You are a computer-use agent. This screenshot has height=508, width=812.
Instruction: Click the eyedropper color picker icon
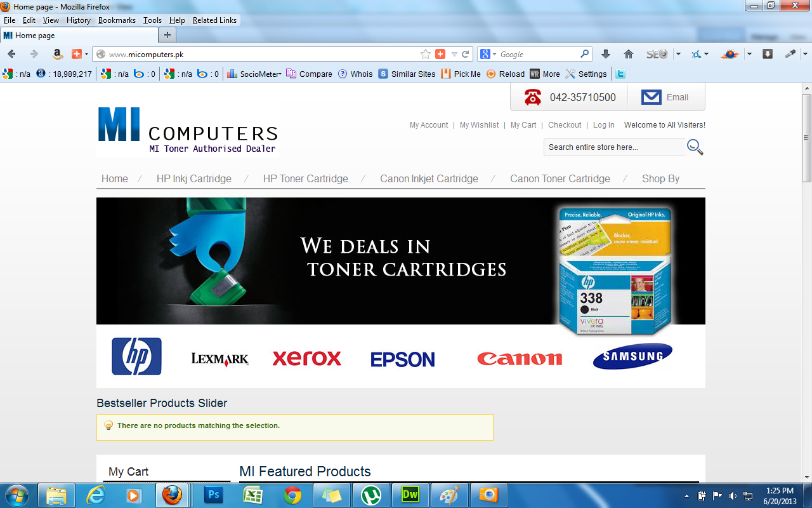[x=790, y=54]
